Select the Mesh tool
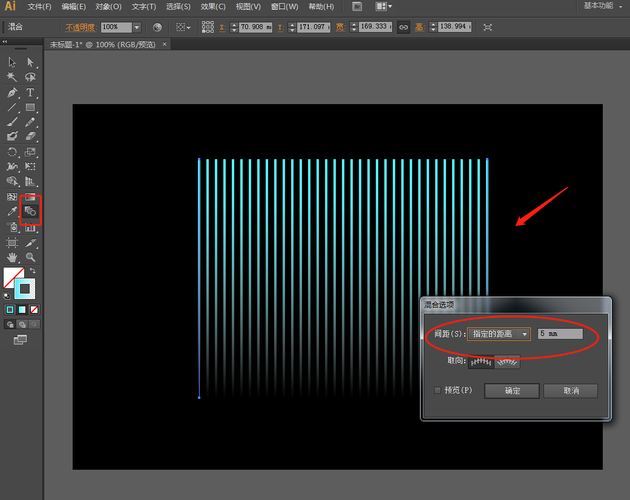Image resolution: width=630 pixels, height=500 pixels. [x=12, y=197]
